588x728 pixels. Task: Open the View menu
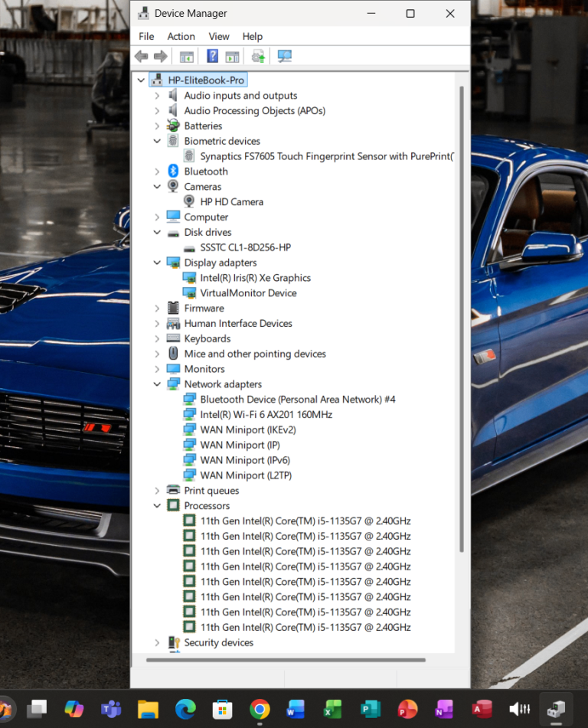219,36
